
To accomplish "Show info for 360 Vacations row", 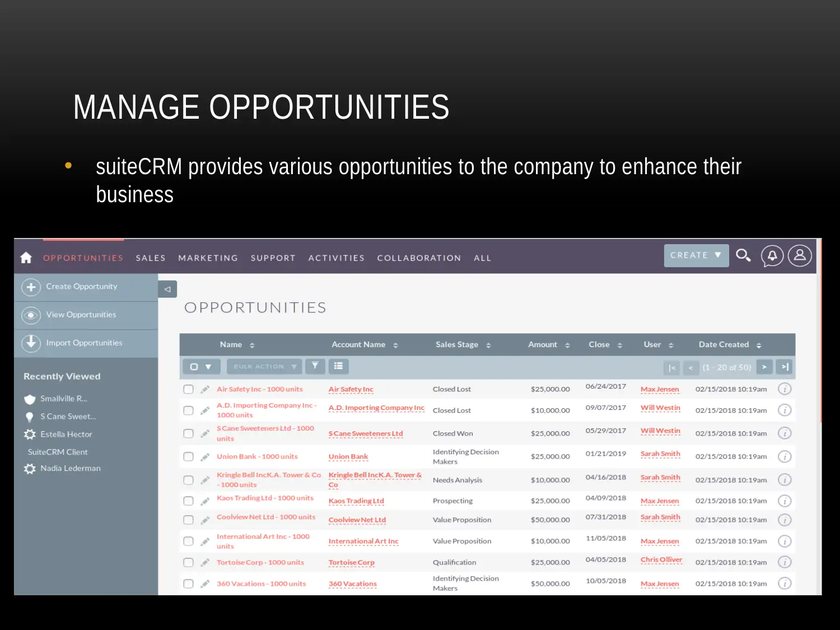I will coord(785,584).
